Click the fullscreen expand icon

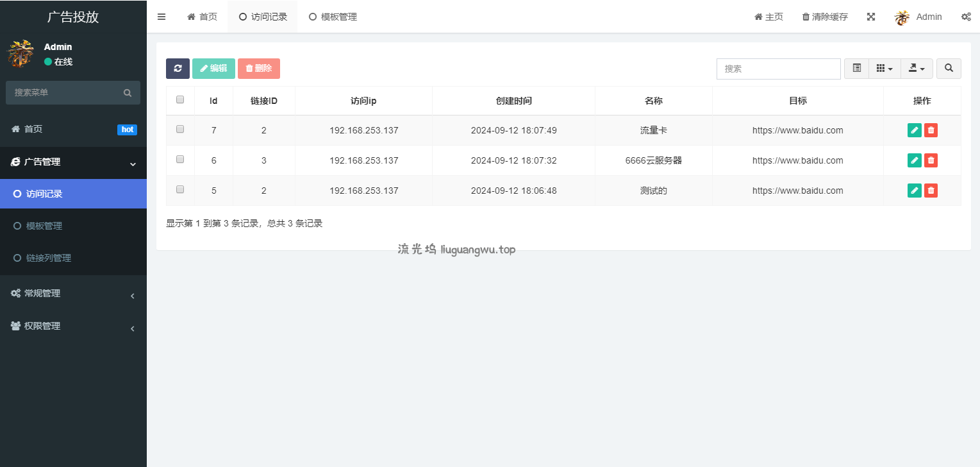tap(871, 17)
